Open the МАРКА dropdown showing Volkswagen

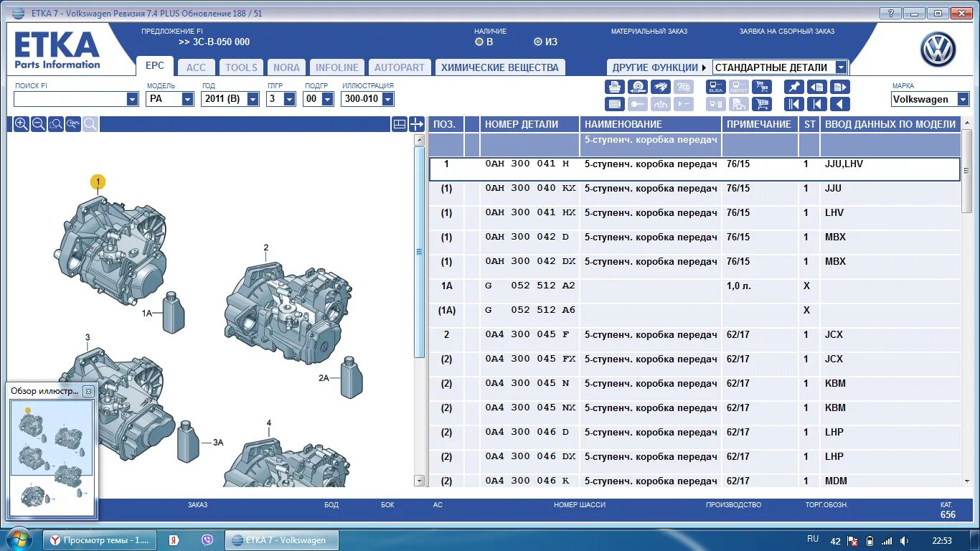coord(963,99)
